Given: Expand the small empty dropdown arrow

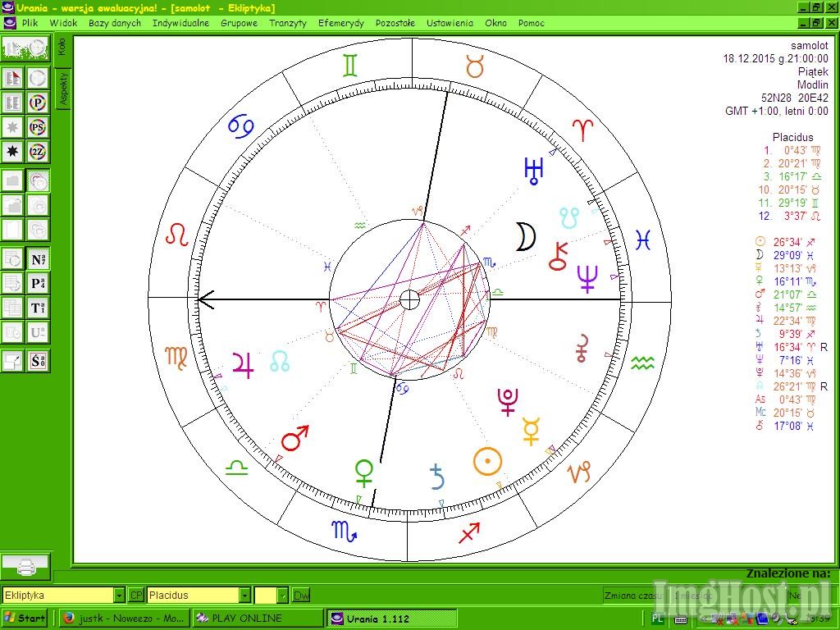Looking at the screenshot, I should pos(283,596).
